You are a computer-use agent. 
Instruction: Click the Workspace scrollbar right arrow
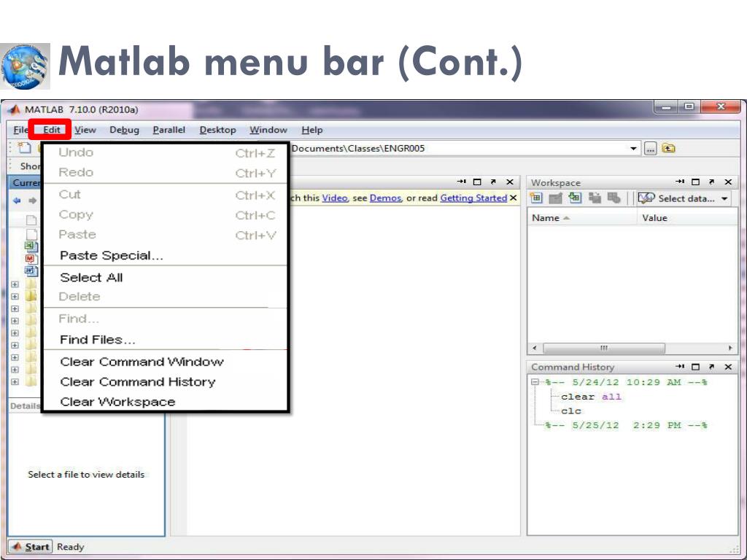coord(729,348)
